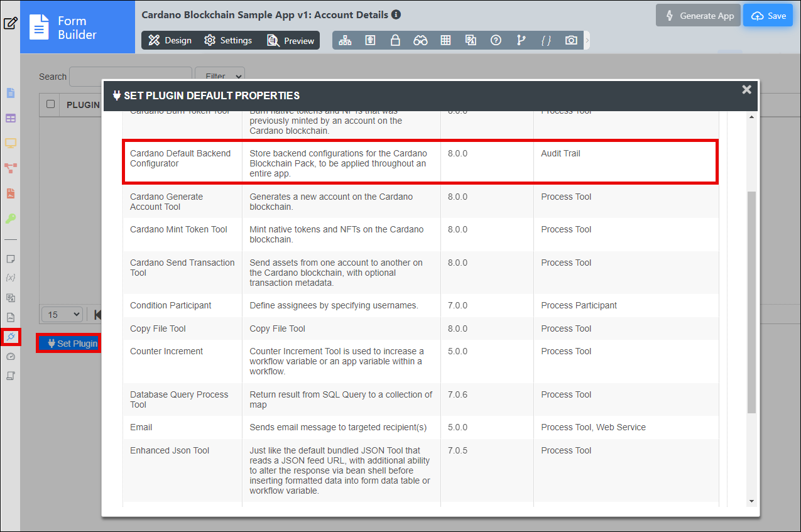
Task: Switch to the Preview tab
Action: point(290,40)
